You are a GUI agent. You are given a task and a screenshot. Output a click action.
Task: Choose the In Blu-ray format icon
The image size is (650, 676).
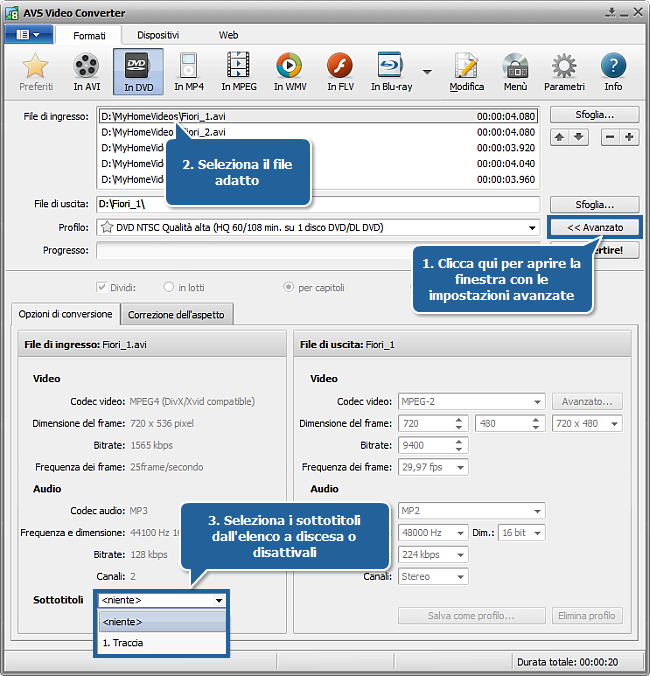pyautogui.click(x=390, y=67)
